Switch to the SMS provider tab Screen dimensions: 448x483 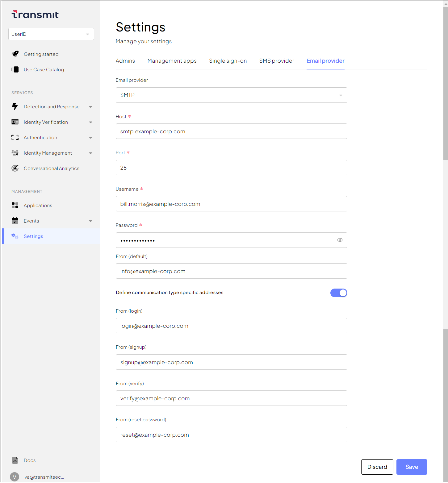click(276, 61)
